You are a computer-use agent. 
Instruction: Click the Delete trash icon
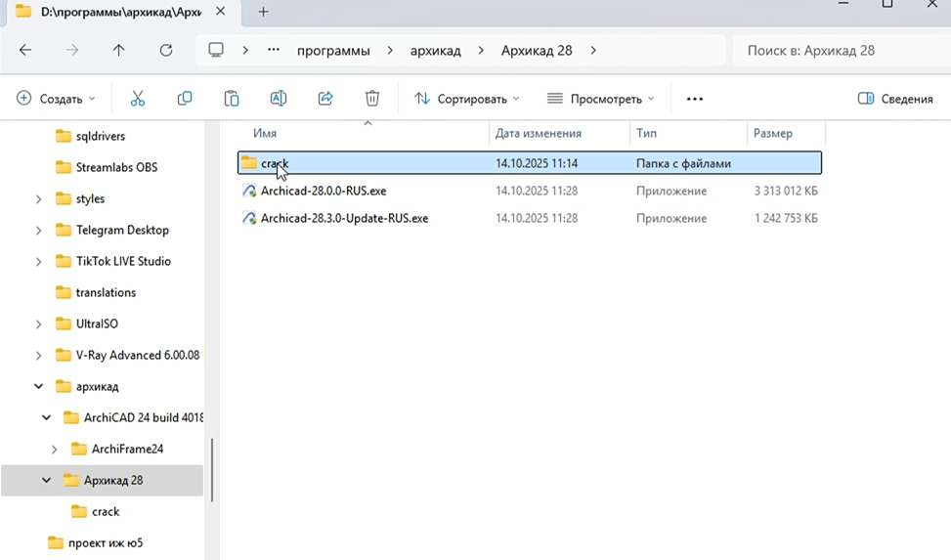coord(372,99)
